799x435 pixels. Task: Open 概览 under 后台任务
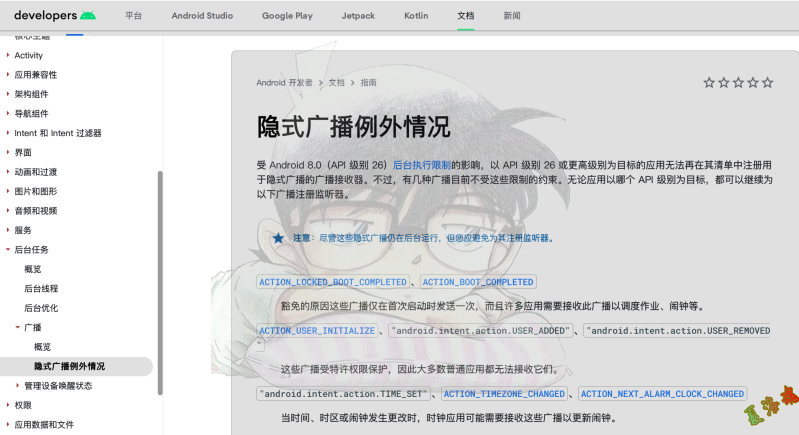(x=33, y=269)
